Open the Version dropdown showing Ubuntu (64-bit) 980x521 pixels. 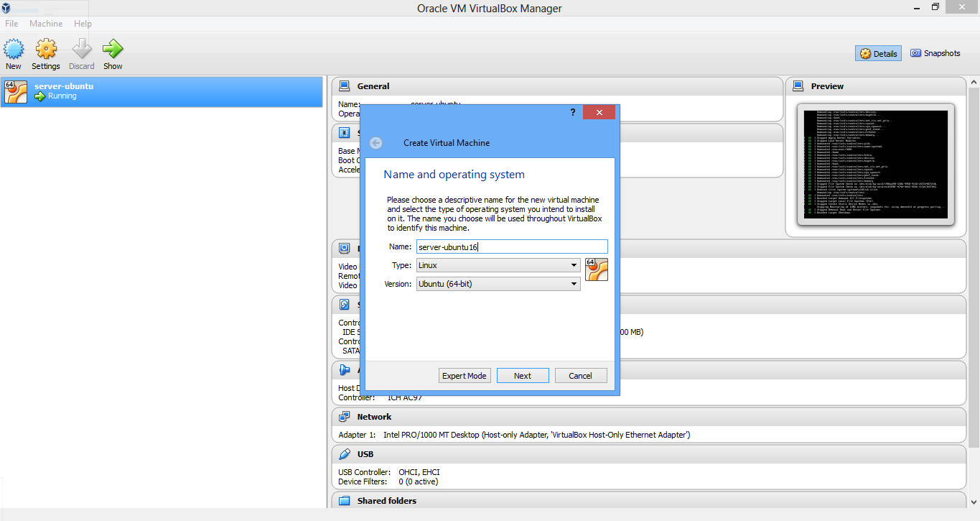(498, 284)
